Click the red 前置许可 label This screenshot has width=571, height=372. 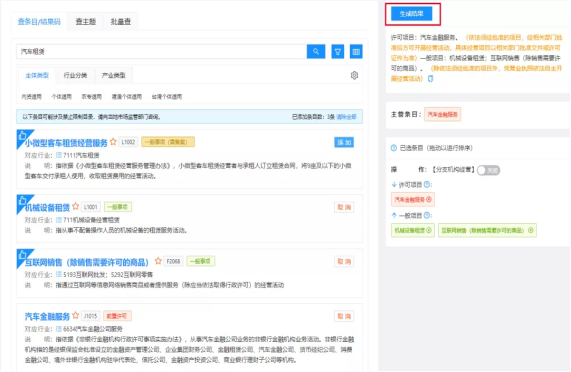(117, 316)
